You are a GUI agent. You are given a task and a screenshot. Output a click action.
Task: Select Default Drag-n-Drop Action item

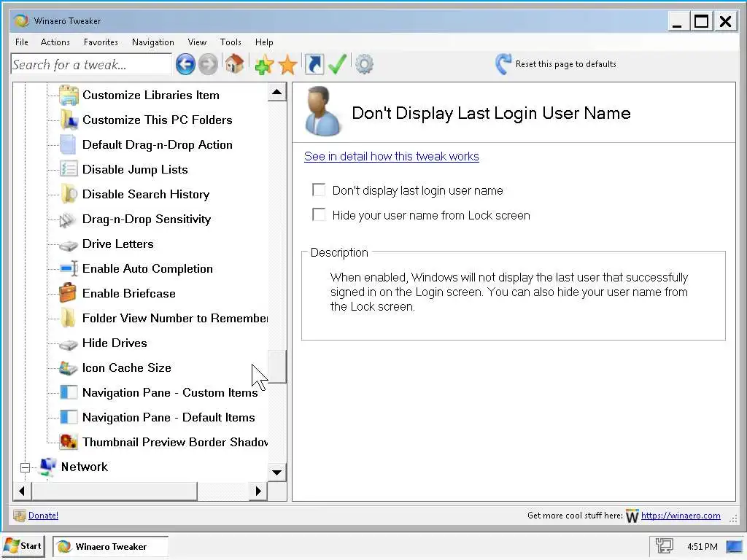point(158,145)
